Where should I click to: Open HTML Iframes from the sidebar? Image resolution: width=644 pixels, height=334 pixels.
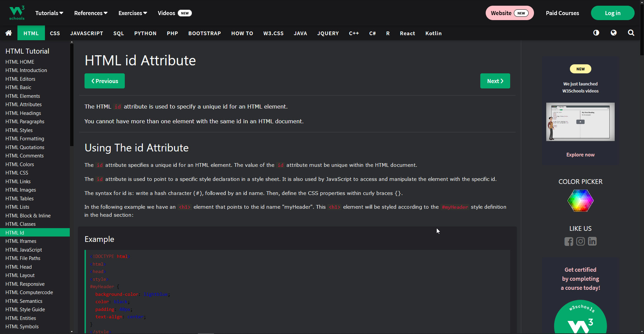point(21,241)
